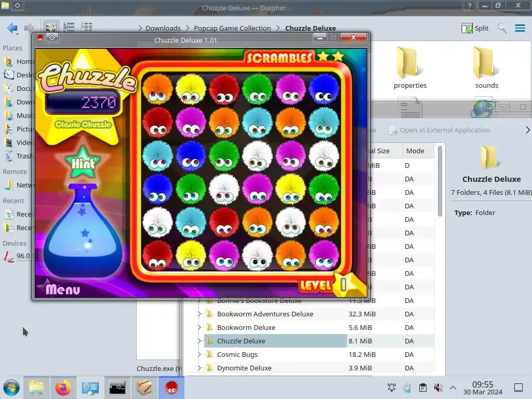Expand the hidden system tray arrow
Image resolution: width=532 pixels, height=399 pixels.
tap(453, 388)
